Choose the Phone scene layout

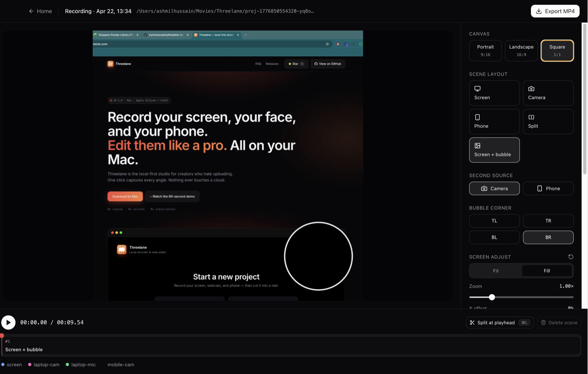pos(494,122)
